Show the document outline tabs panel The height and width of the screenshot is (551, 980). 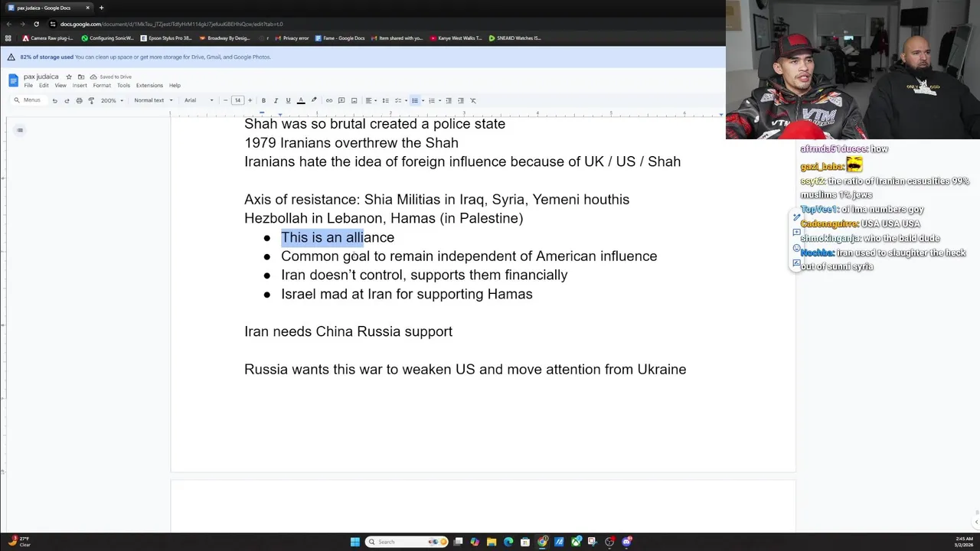(20, 130)
